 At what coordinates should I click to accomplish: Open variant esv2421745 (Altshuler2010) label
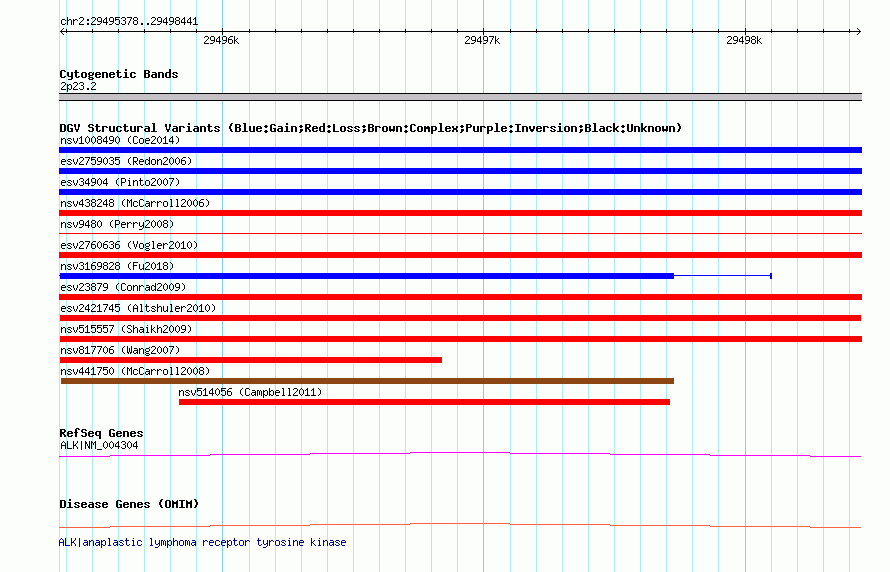tap(138, 308)
